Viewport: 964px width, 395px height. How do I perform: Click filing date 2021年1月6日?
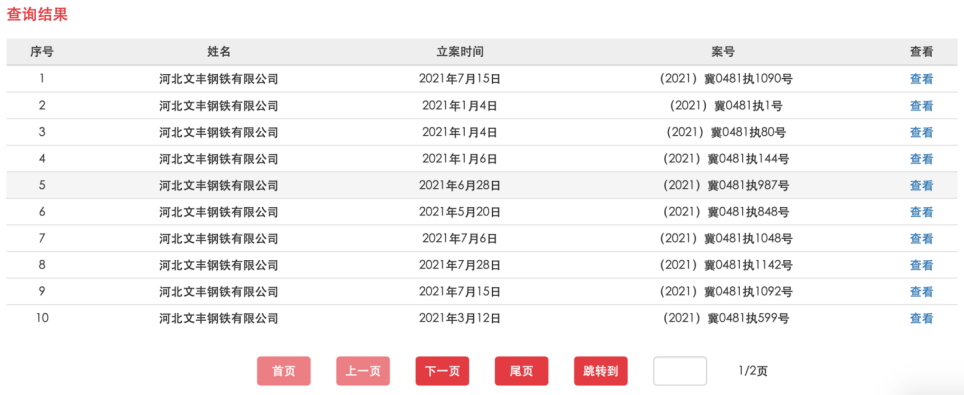pos(460,159)
